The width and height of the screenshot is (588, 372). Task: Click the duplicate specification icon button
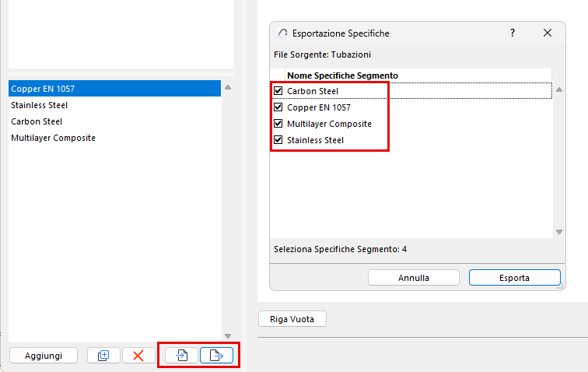click(x=103, y=355)
